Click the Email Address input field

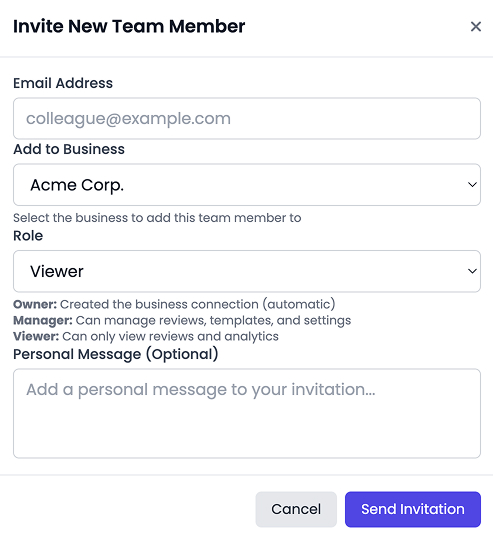point(247,119)
